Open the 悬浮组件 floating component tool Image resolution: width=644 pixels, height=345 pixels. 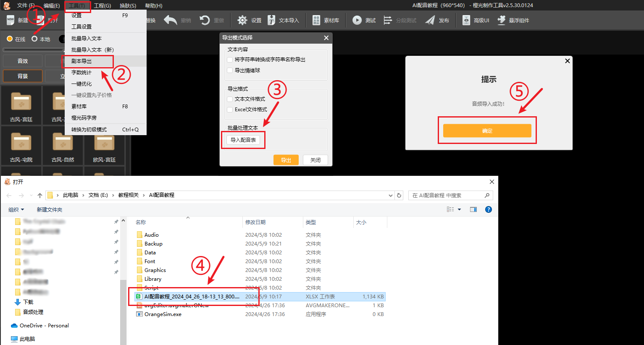[502, 20]
